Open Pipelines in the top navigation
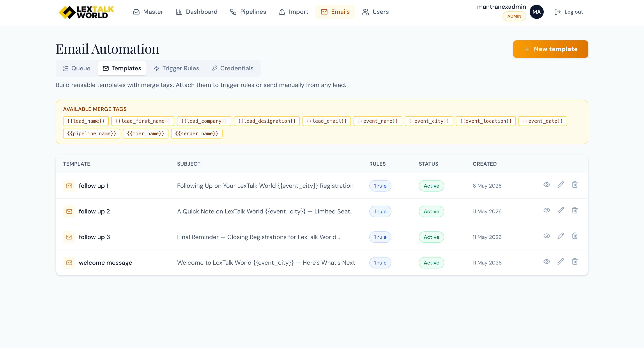 coord(248,12)
